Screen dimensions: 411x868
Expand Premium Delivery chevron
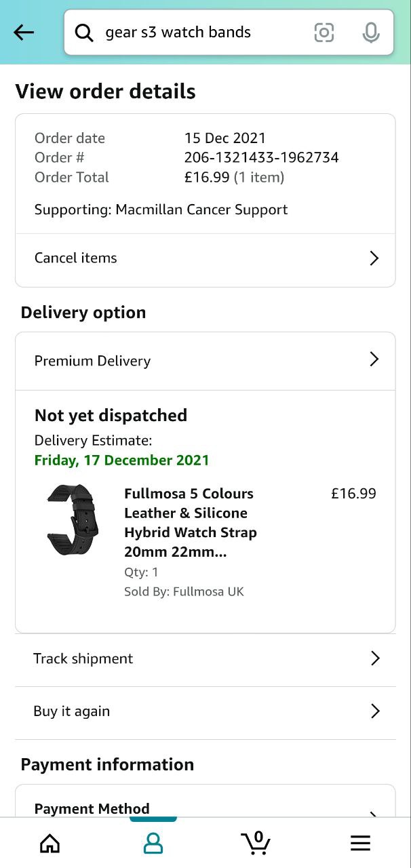tap(374, 359)
